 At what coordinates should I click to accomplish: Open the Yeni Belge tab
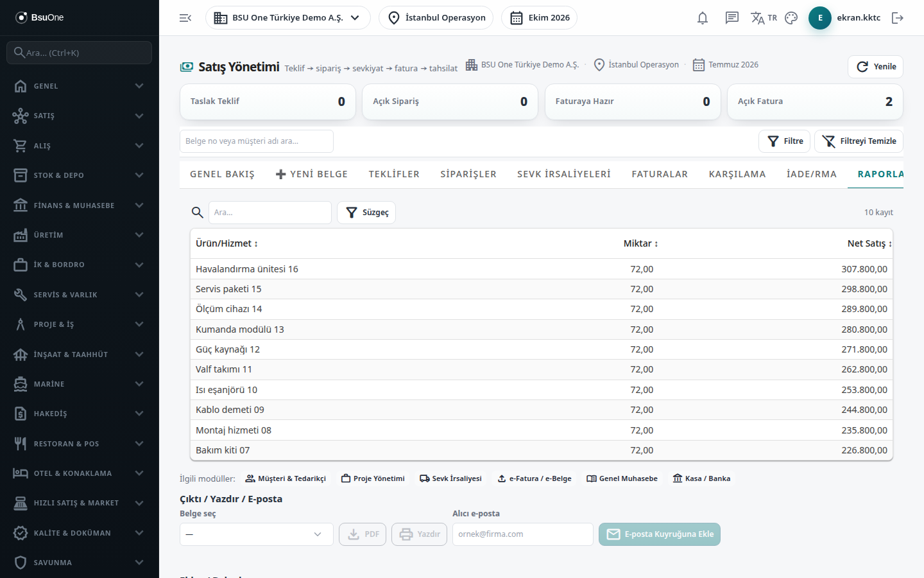coord(311,174)
